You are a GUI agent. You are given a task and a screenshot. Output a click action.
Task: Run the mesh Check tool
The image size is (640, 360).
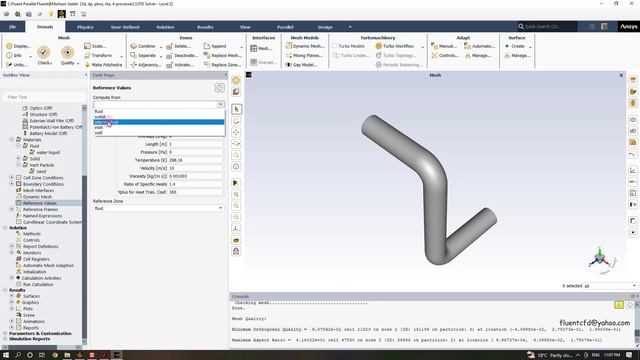point(44,56)
